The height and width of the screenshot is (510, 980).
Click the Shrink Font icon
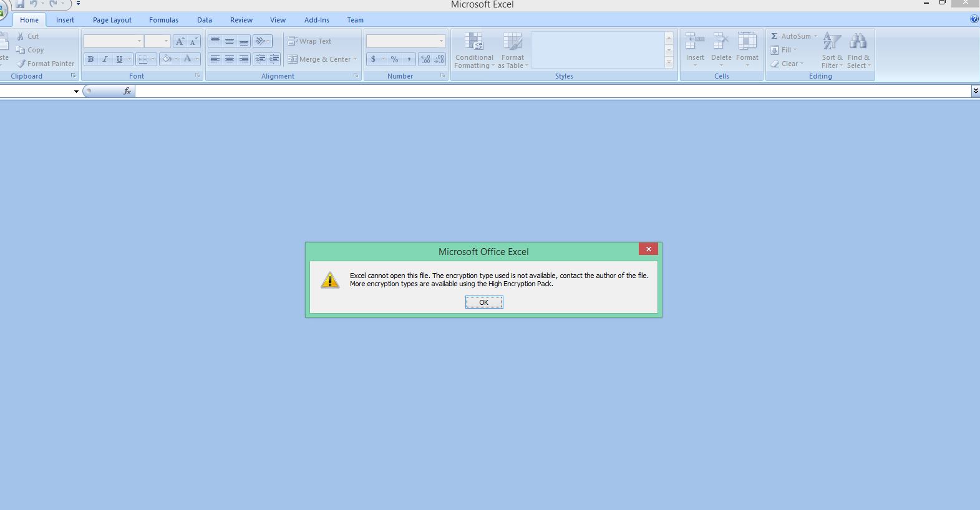click(193, 41)
